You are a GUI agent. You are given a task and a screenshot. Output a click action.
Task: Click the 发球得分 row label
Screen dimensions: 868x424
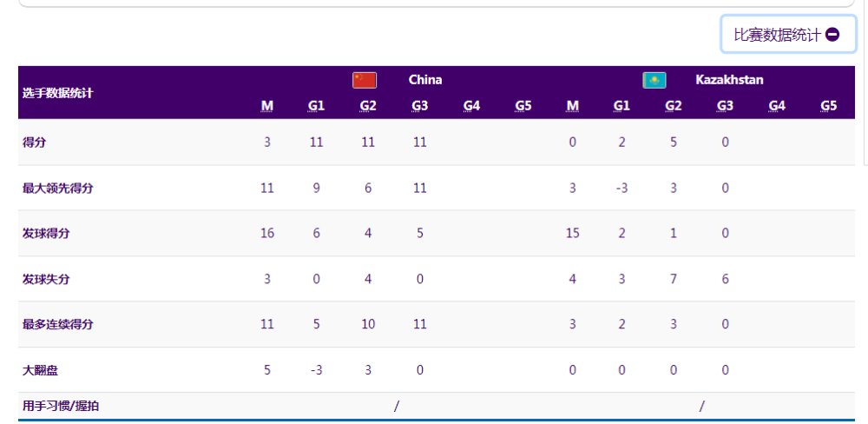pyautogui.click(x=46, y=233)
